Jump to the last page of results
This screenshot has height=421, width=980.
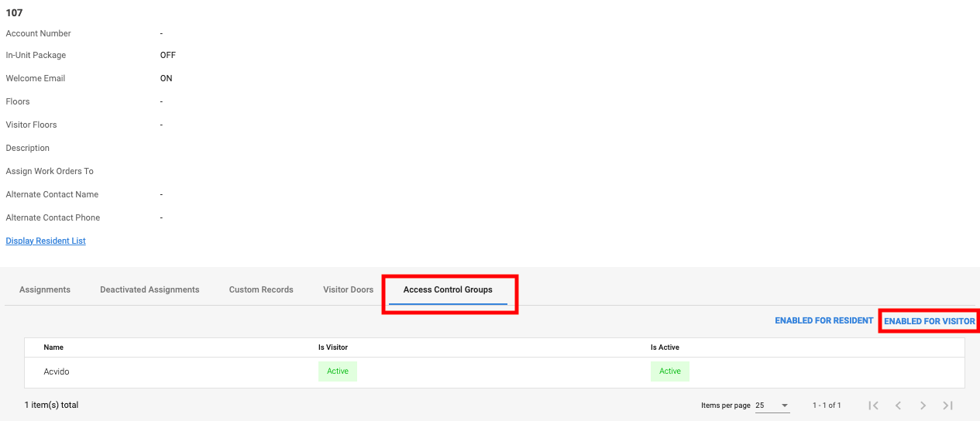point(947,406)
